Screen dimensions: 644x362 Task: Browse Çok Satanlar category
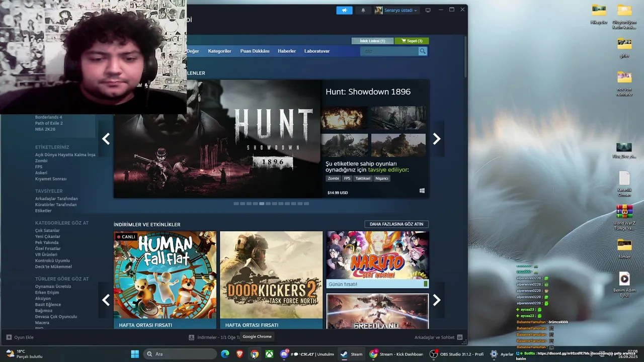(47, 231)
